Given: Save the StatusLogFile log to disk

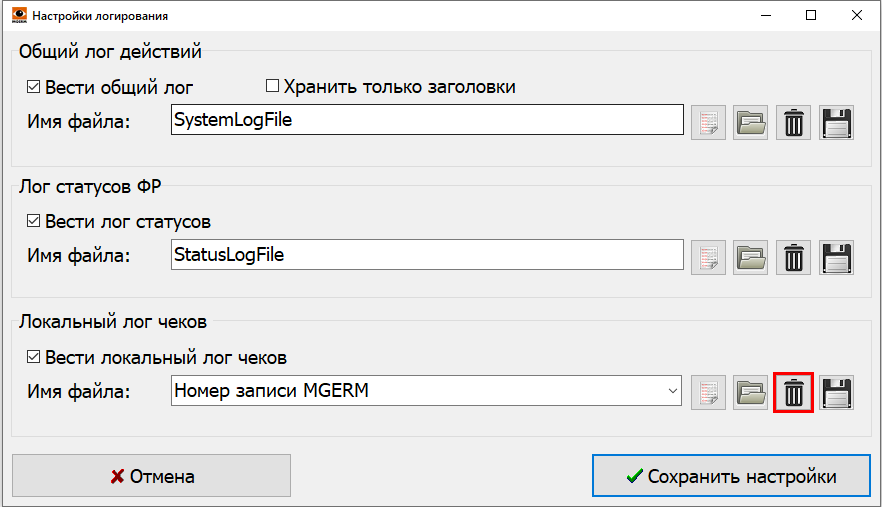Looking at the screenshot, I should tap(836, 256).
